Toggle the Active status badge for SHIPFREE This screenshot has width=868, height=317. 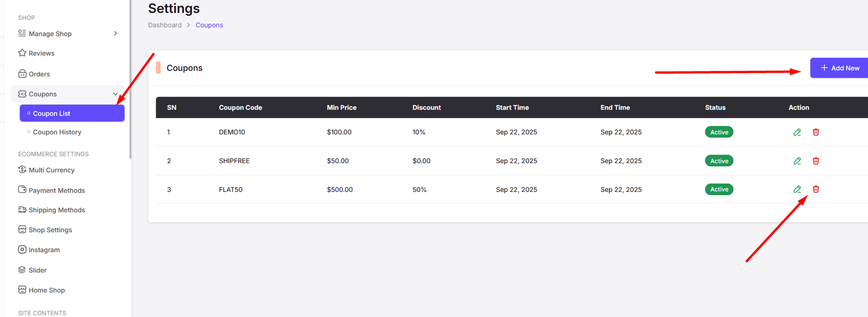[x=719, y=161]
